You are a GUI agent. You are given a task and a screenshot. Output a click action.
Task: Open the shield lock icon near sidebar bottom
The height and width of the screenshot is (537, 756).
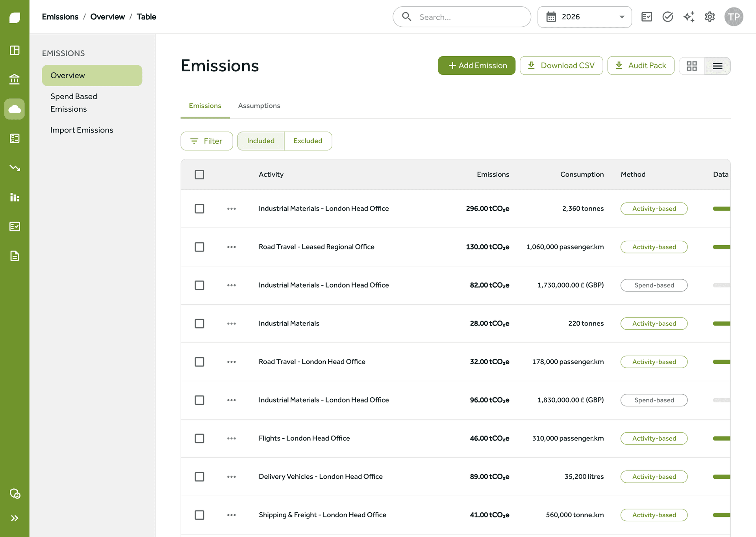coord(15,493)
